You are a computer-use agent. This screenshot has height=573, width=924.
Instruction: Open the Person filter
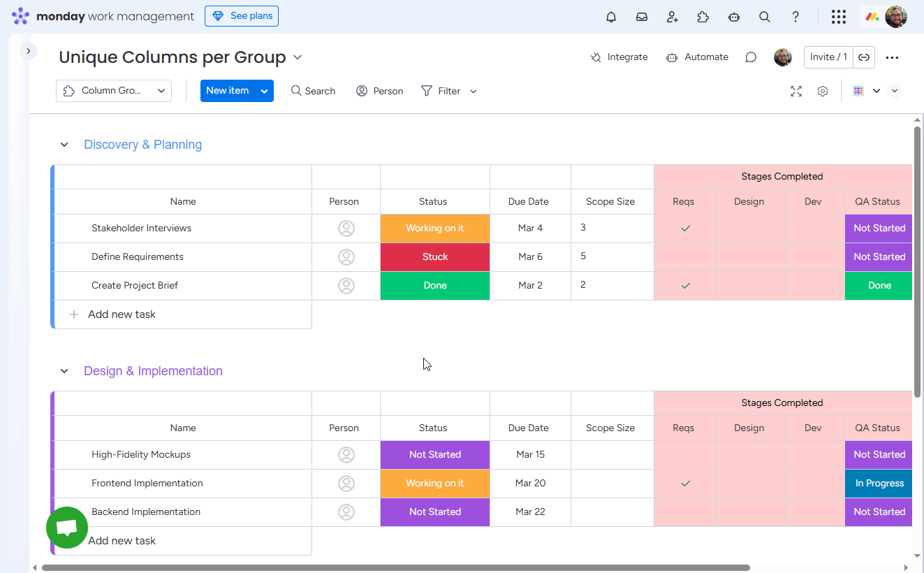pos(380,91)
